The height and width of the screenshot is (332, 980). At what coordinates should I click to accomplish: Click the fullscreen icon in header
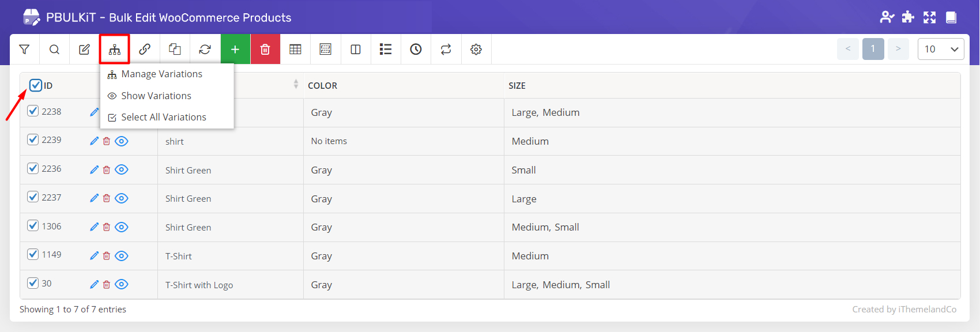929,17
